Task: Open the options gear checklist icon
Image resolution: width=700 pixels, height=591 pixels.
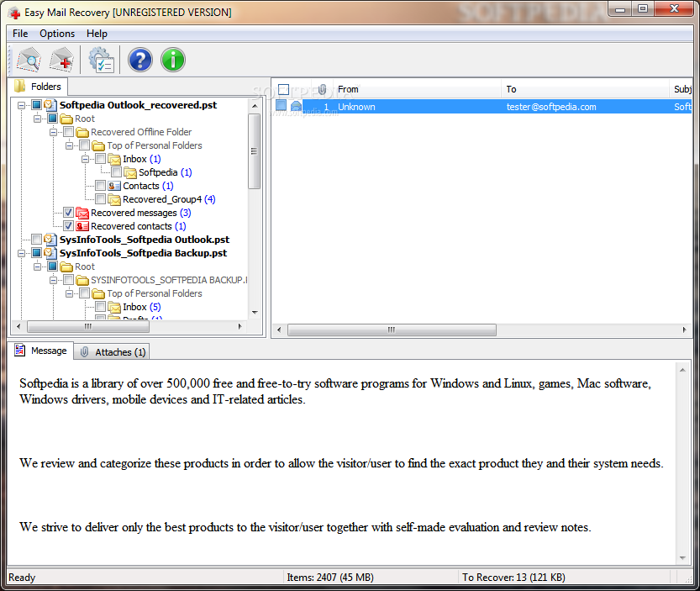Action: pos(102,60)
